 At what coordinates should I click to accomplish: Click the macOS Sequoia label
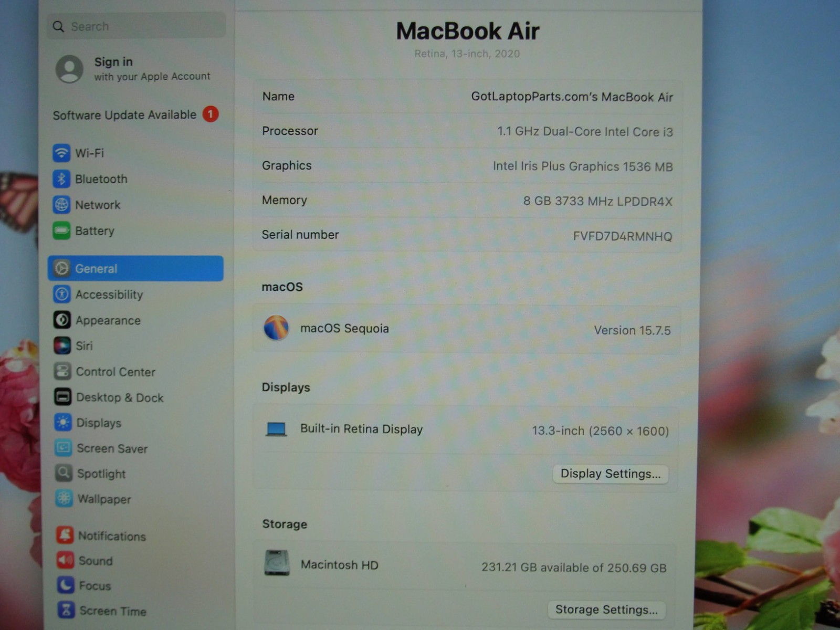click(x=344, y=329)
